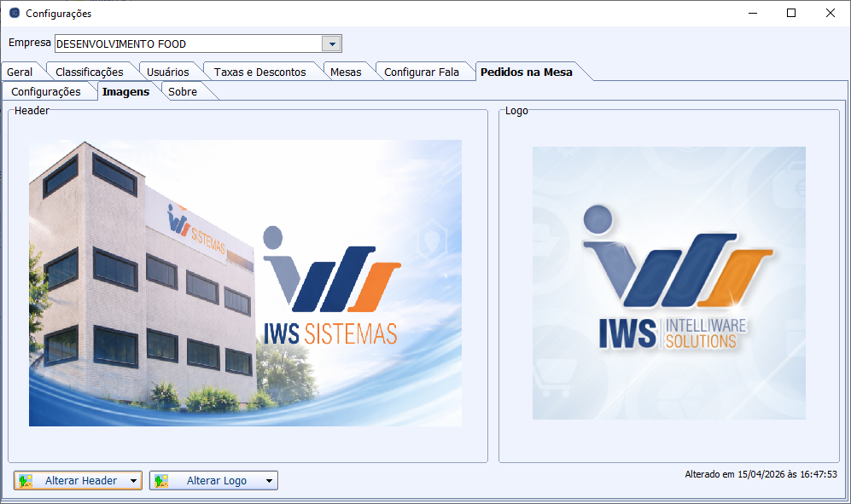Image resolution: width=851 pixels, height=504 pixels.
Task: Open the Taxas e Descontos tab
Action: (x=259, y=72)
